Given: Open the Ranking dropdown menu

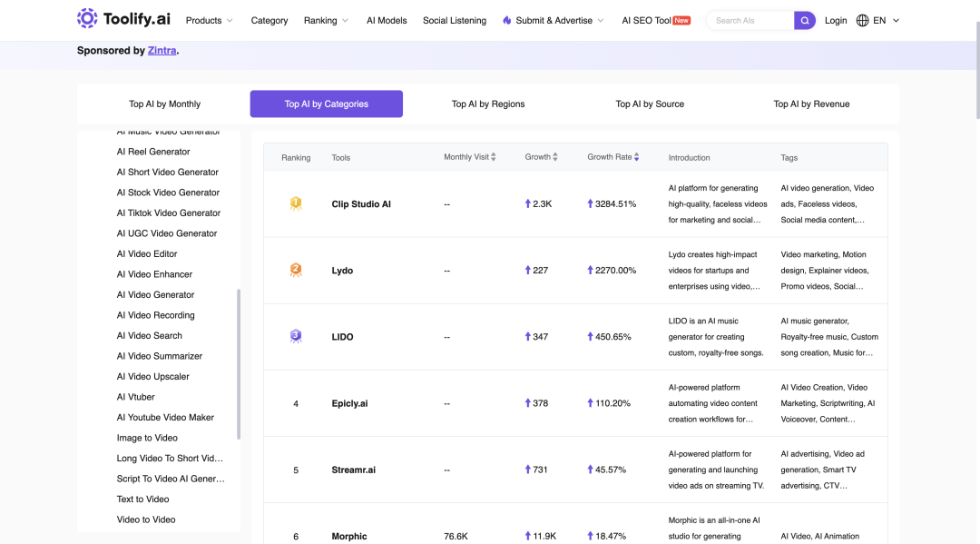Looking at the screenshot, I should click(327, 21).
